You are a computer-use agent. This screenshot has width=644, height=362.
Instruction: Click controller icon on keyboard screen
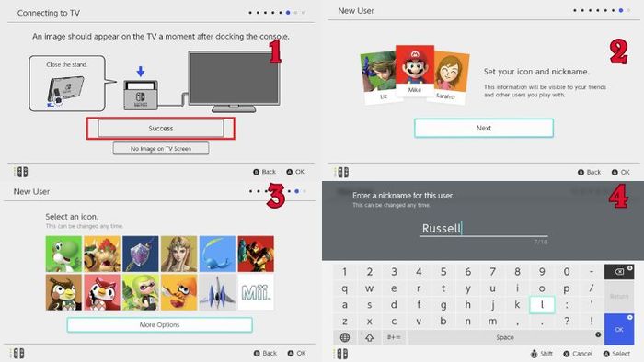(x=341, y=354)
